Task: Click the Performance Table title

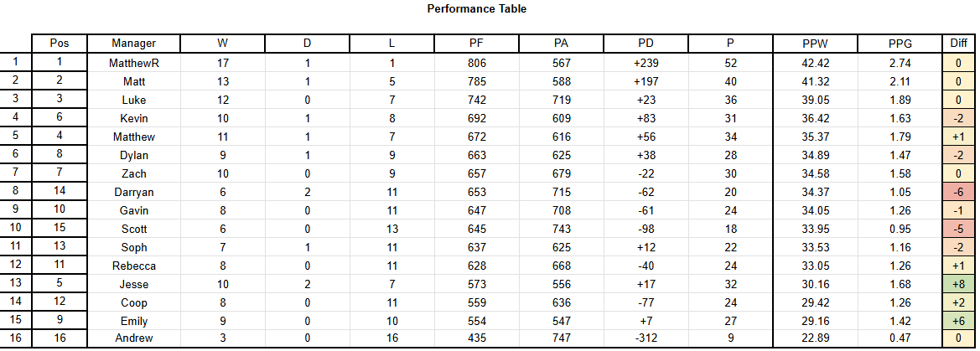Action: [477, 8]
